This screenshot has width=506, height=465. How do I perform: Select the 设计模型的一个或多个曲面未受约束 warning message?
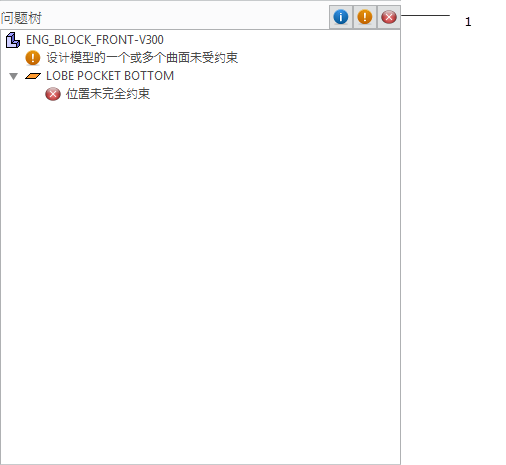pyautogui.click(x=142, y=58)
